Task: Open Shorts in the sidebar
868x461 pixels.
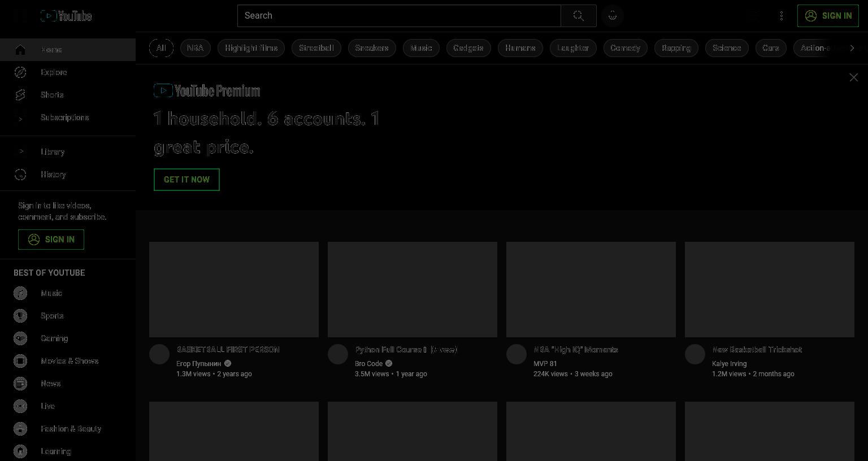Action: pyautogui.click(x=68, y=95)
